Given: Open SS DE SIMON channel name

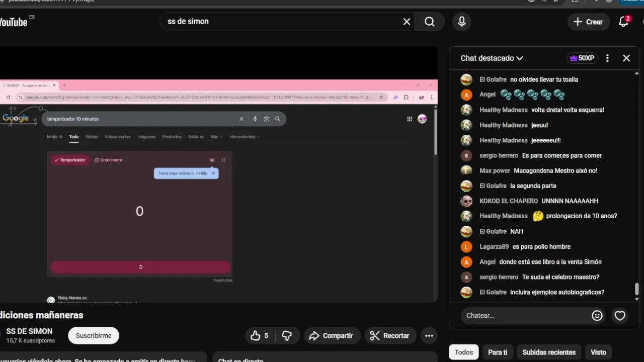Looking at the screenshot, I should pyautogui.click(x=29, y=331).
